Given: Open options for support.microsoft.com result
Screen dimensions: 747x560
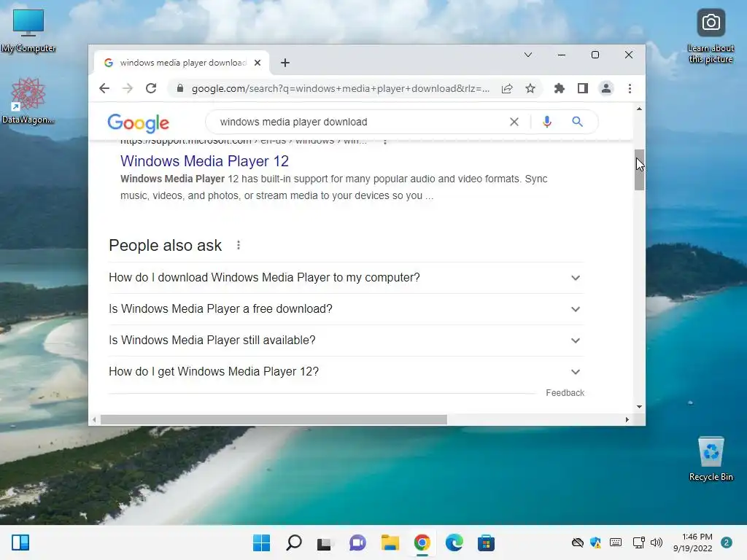Looking at the screenshot, I should point(385,141).
